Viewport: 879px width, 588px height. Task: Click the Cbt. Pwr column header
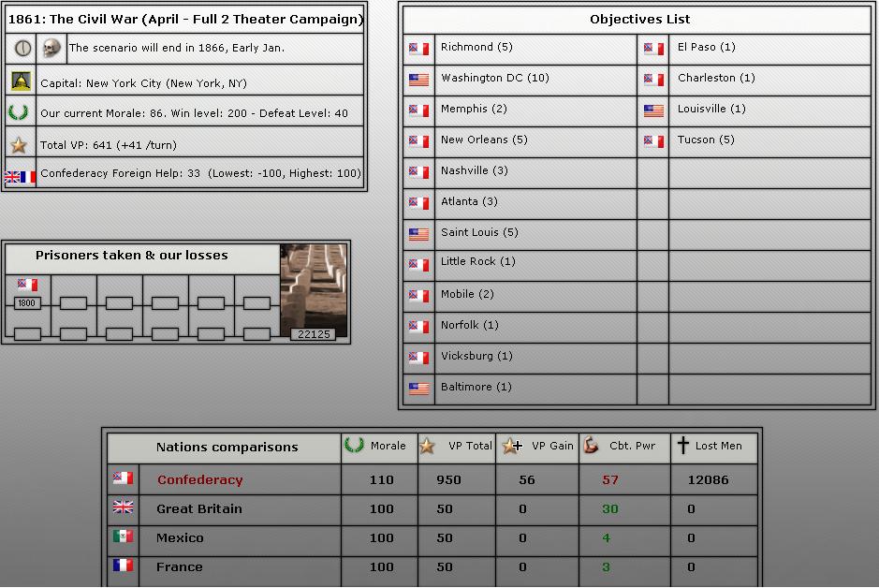(623, 446)
